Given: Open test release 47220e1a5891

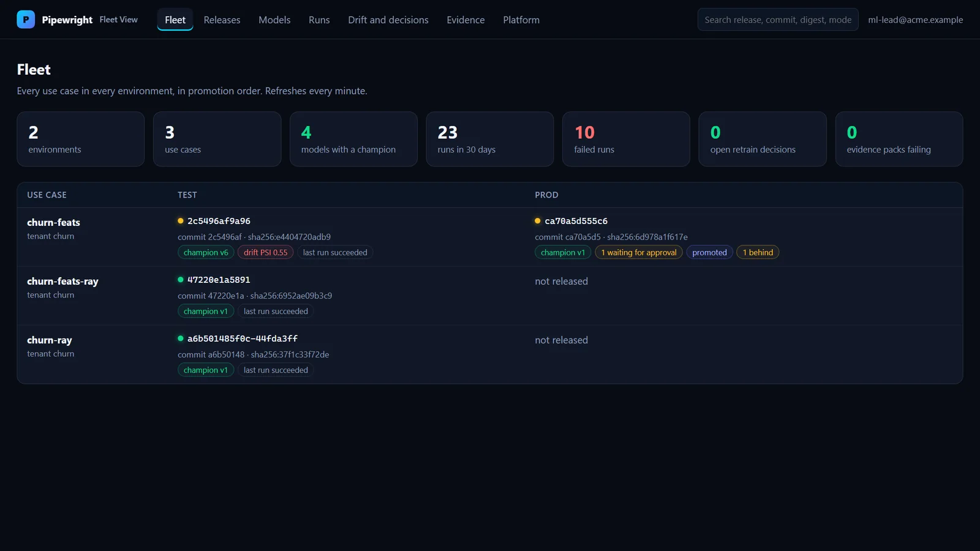Looking at the screenshot, I should 219,280.
